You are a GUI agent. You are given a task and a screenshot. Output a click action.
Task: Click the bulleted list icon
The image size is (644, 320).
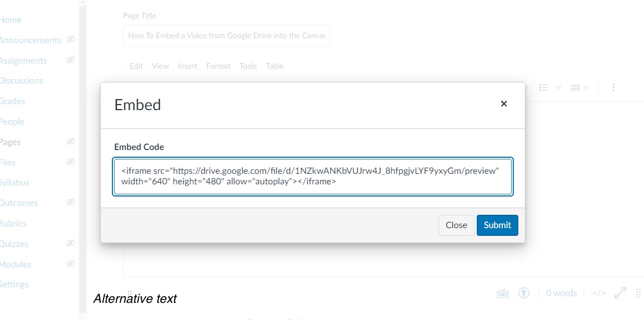tap(544, 87)
